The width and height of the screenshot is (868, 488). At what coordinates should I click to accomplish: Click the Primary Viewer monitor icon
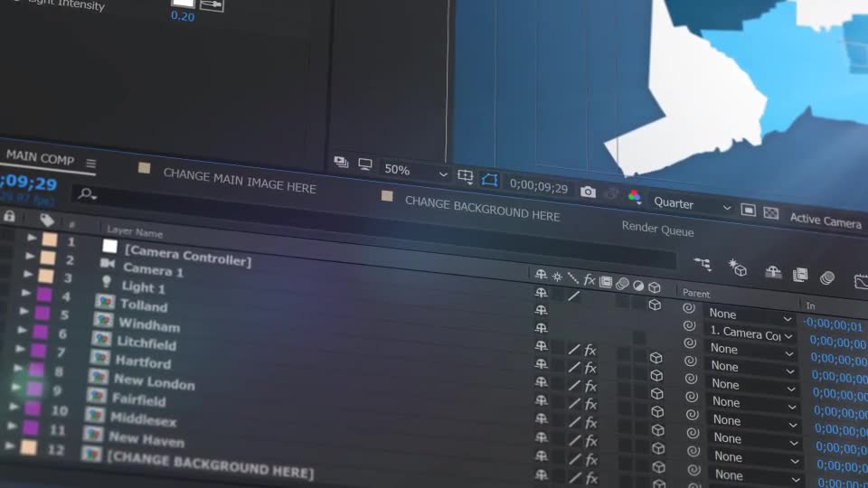click(x=364, y=164)
